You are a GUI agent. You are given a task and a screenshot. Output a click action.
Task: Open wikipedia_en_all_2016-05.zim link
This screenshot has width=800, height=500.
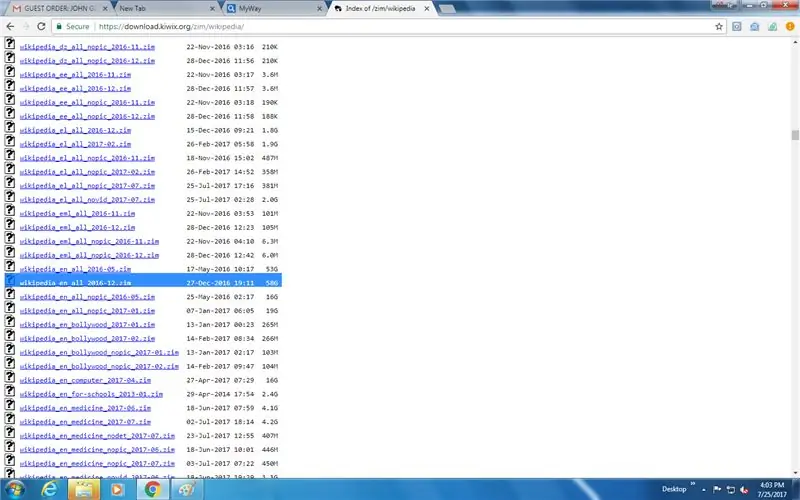coord(76,269)
